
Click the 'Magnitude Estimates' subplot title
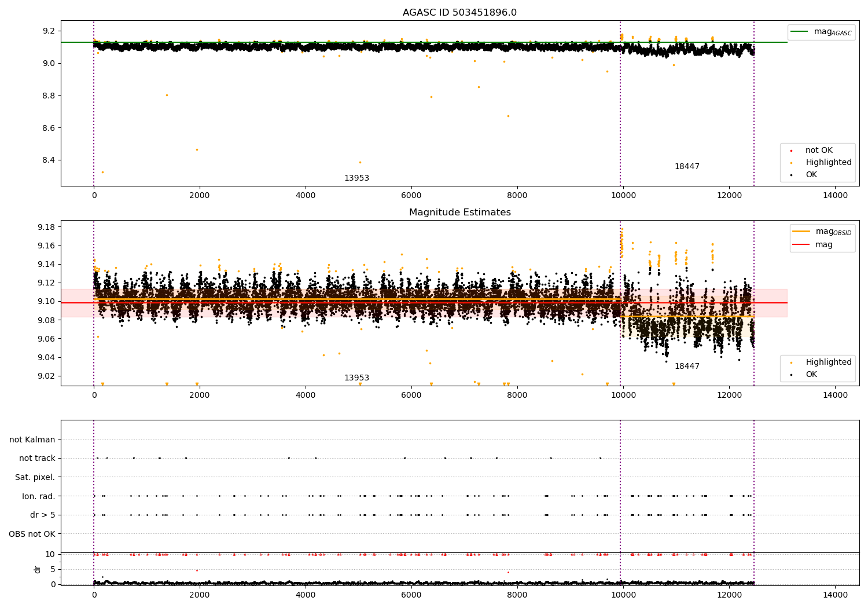point(459,213)
